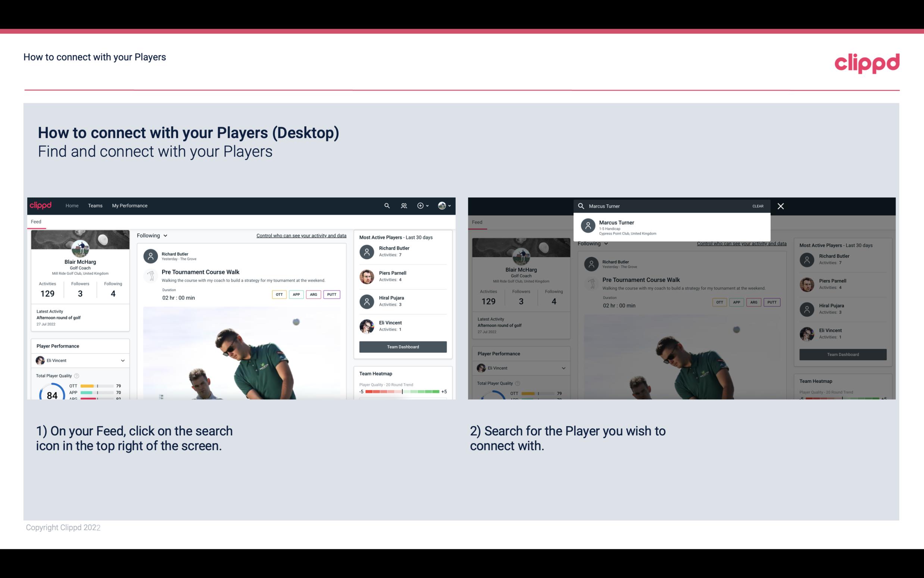Click the Teams tab in navigation
Viewport: 924px width, 578px height.
94,206
